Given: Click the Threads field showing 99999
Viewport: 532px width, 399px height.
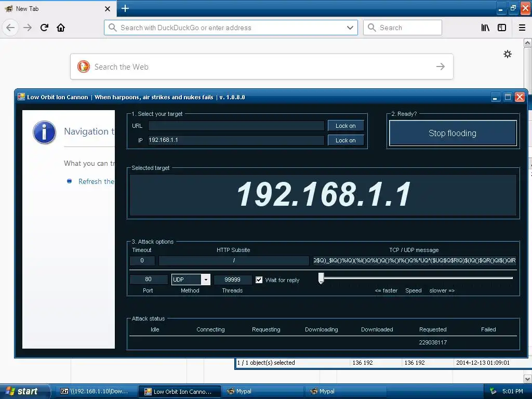Looking at the screenshot, I should tap(232, 280).
